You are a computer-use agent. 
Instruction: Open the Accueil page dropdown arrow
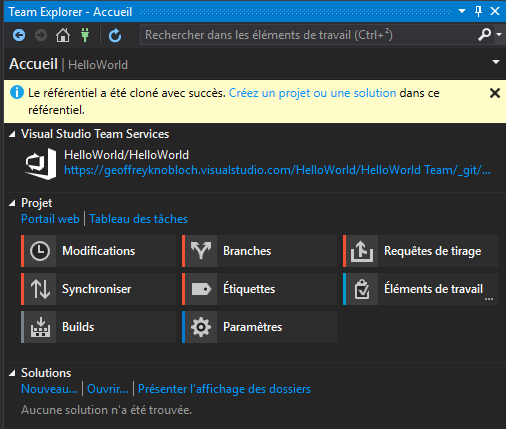pos(496,62)
